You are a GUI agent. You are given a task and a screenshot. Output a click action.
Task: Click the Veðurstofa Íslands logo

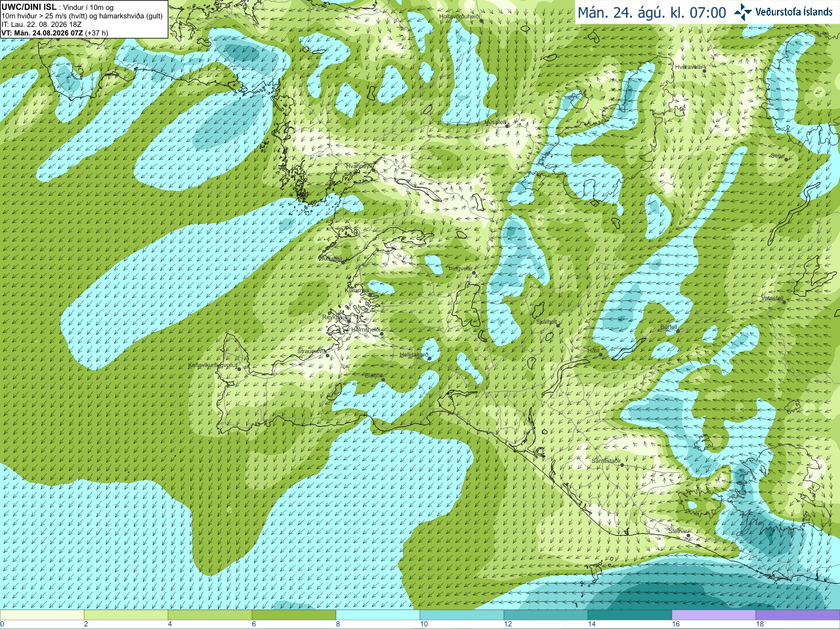[x=783, y=12]
